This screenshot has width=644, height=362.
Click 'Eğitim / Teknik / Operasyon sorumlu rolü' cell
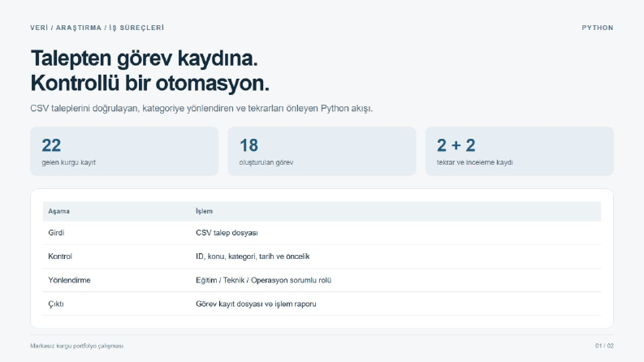click(264, 280)
